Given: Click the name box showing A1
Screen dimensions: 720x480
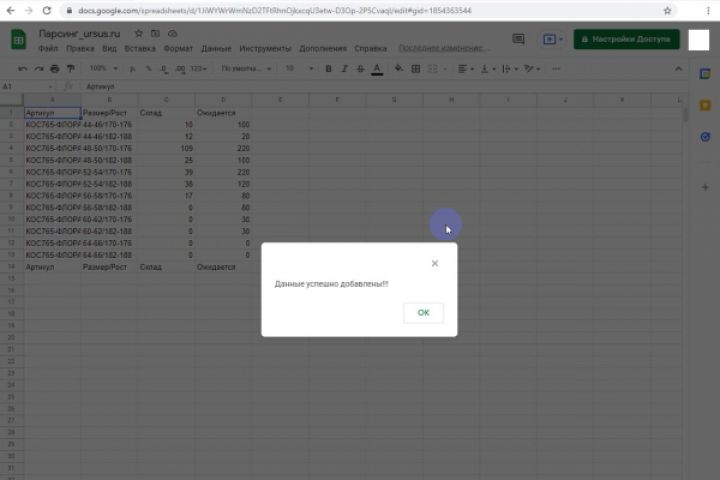Looking at the screenshot, I should click(x=27, y=86).
